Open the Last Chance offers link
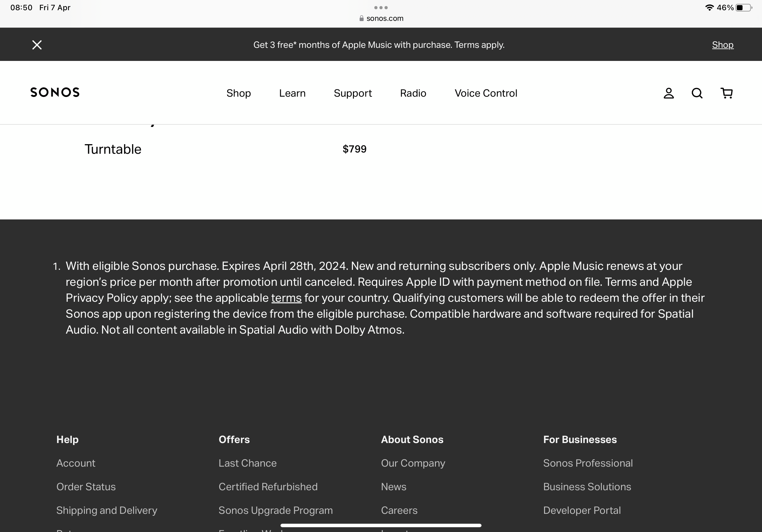762x532 pixels. coord(247,463)
